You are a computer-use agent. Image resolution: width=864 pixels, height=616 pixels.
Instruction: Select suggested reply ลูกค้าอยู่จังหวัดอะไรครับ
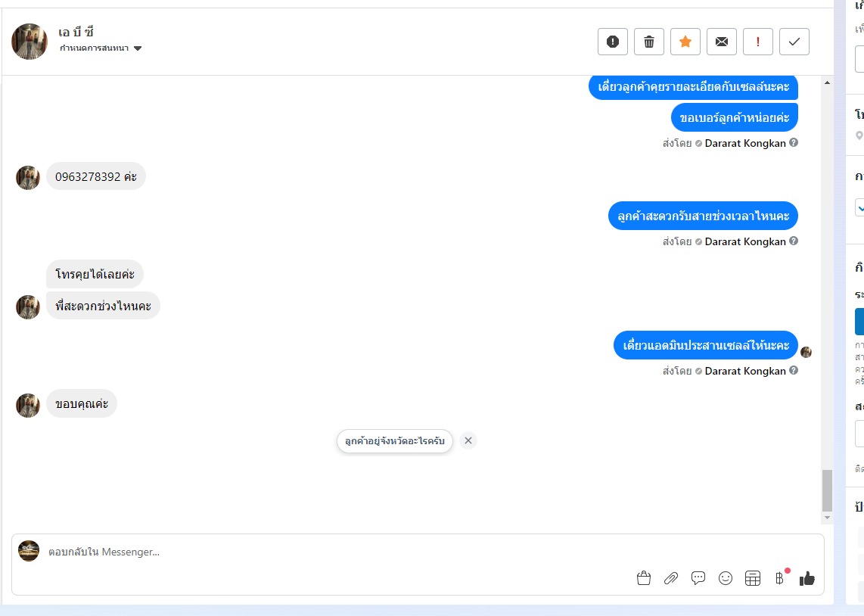coord(394,440)
